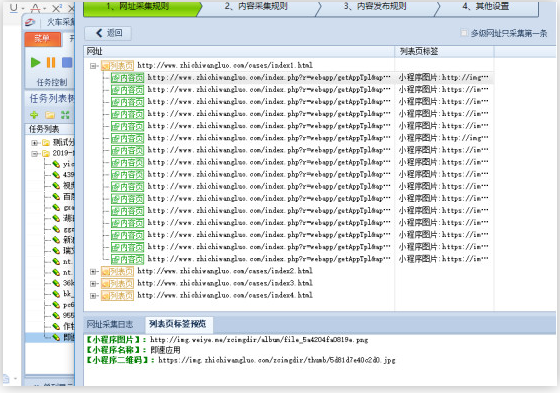Select the task beginning with 955
Image resolution: width=560 pixels, height=393 pixels.
69,315
